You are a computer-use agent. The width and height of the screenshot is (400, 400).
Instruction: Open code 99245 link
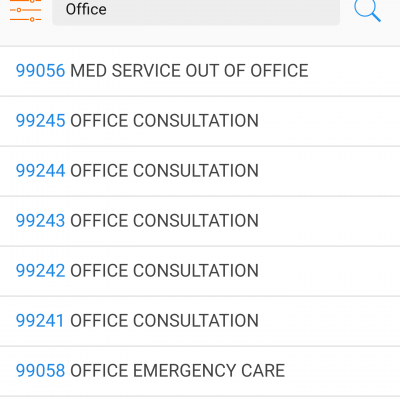coord(40,121)
